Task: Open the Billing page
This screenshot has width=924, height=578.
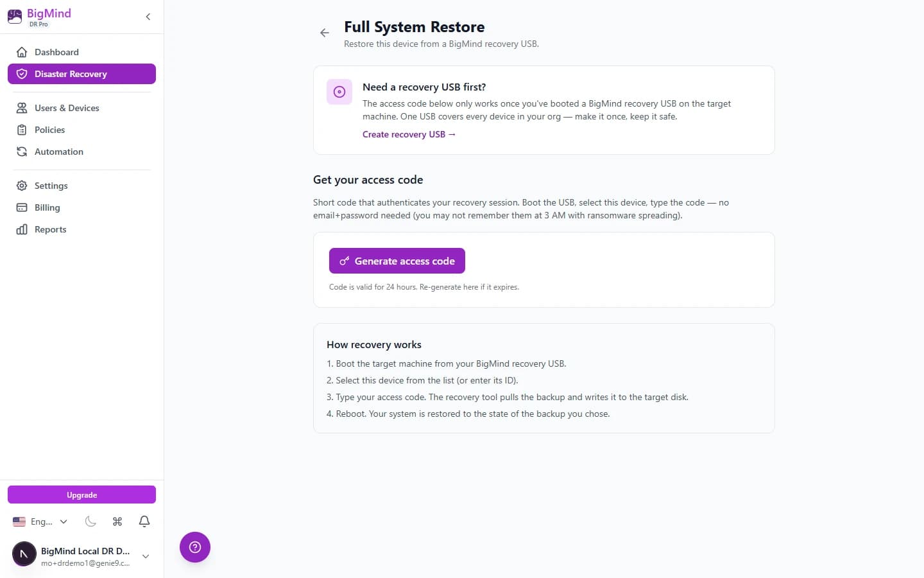Action: point(81,207)
